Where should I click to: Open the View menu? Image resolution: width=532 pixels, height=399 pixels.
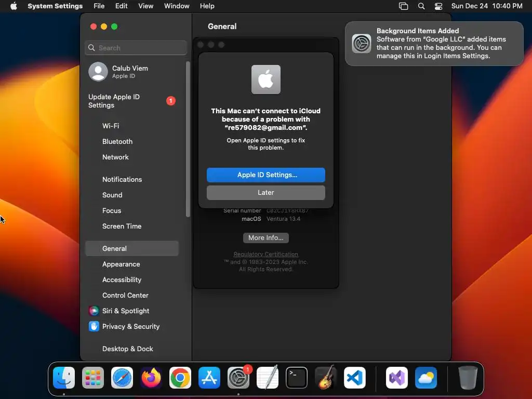146,6
